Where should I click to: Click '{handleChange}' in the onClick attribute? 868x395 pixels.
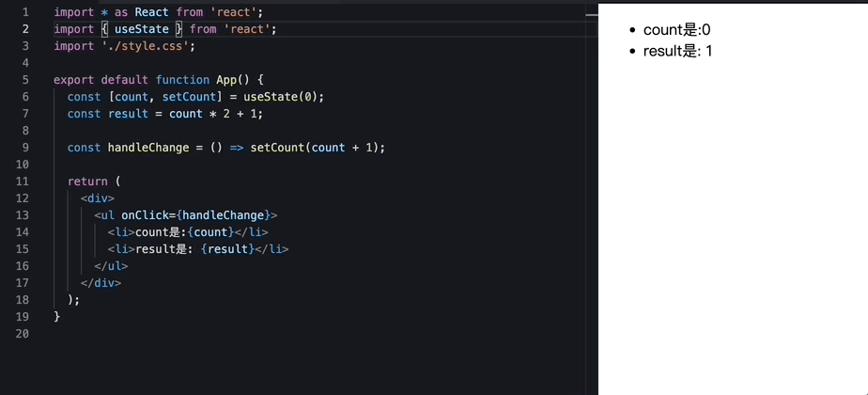[223, 215]
